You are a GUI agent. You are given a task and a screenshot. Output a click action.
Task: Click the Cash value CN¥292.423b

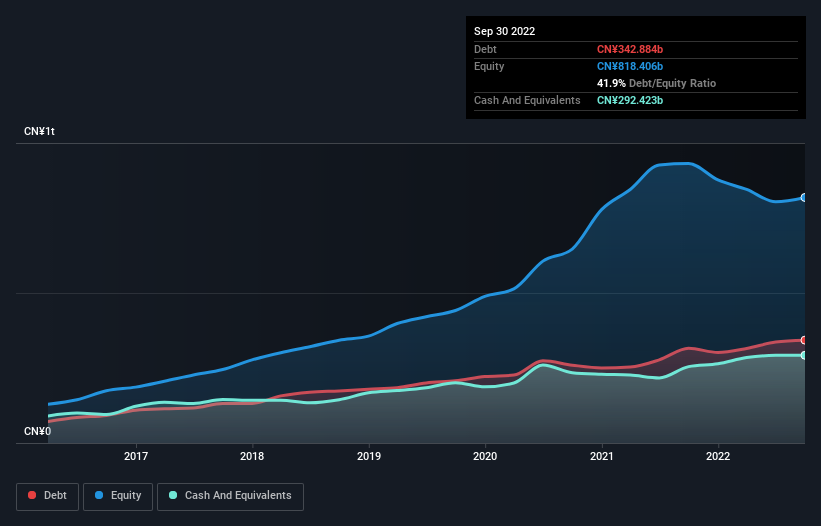[x=630, y=100]
